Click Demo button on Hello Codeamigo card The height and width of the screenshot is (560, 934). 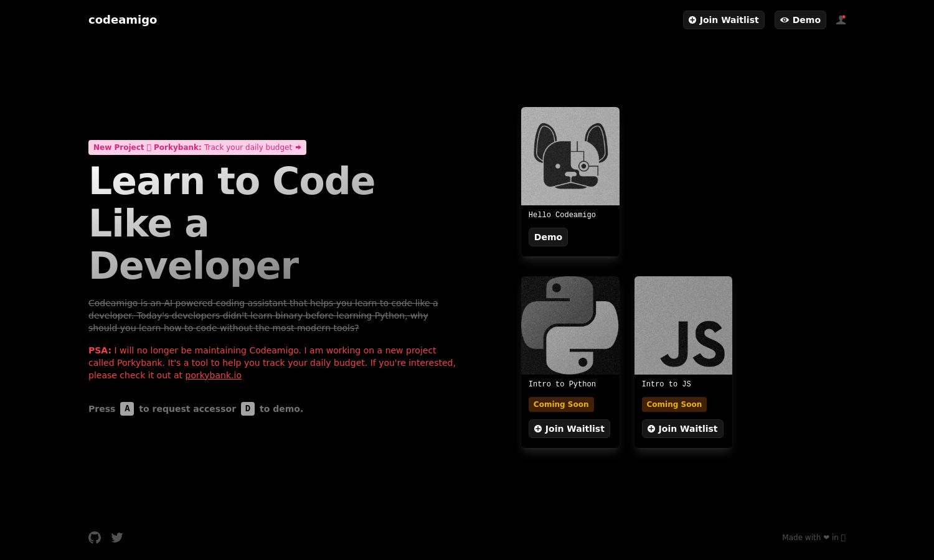coord(548,237)
